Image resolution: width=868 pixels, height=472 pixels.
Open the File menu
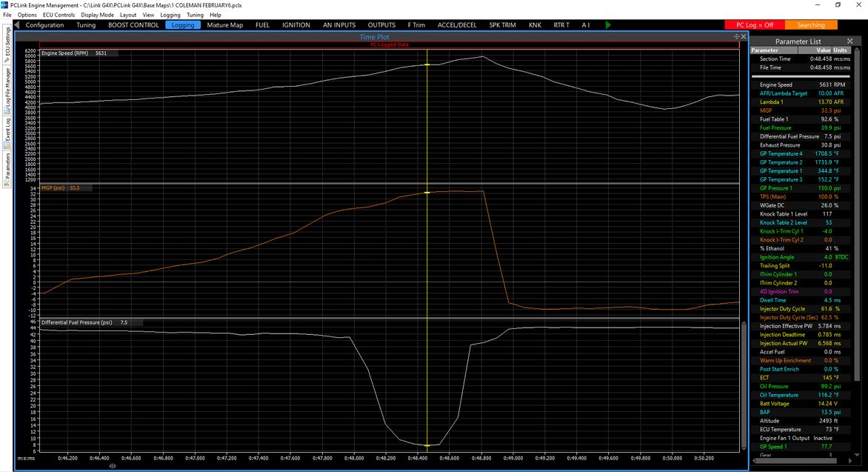point(7,15)
